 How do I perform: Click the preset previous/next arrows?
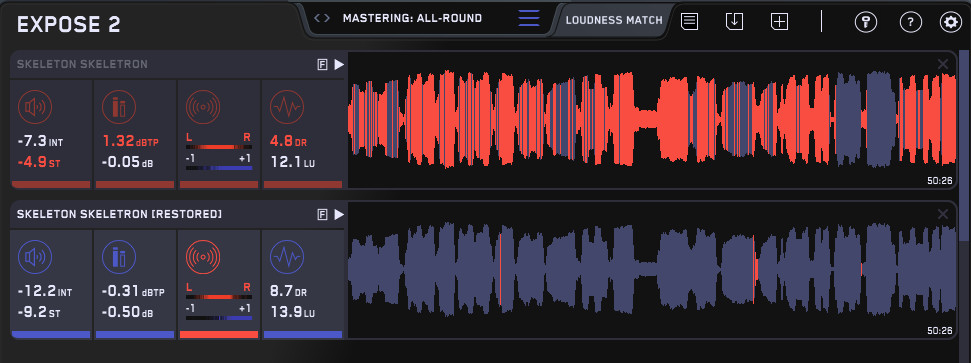321,19
